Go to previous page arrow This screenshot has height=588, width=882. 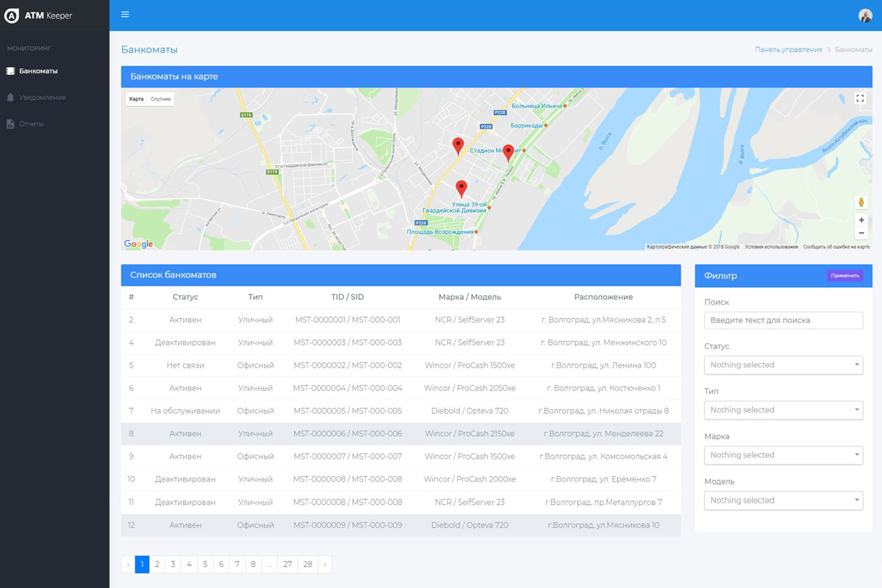pyautogui.click(x=128, y=564)
